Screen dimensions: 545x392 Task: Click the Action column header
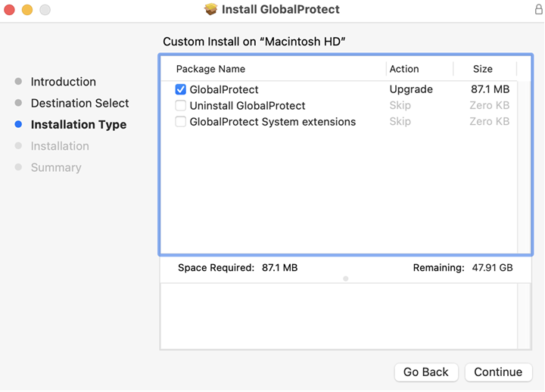tap(404, 69)
